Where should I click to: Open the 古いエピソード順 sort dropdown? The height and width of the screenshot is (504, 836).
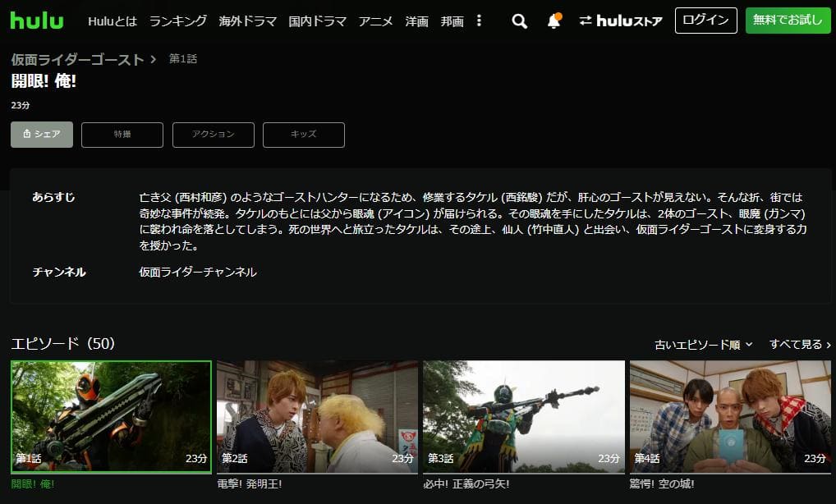point(703,345)
